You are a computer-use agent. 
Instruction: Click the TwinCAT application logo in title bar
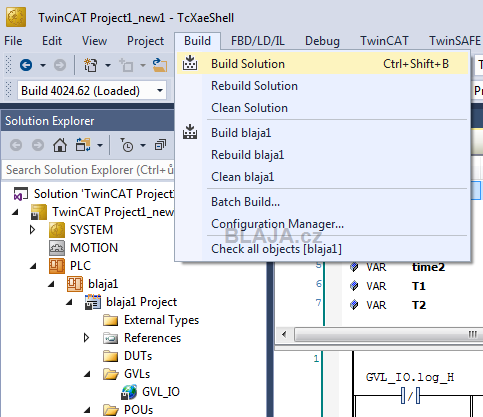16,17
